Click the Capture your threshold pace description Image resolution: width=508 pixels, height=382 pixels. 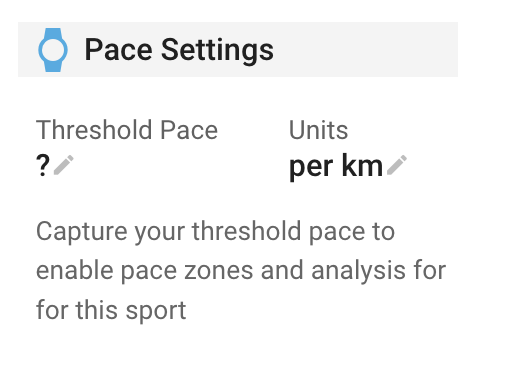(241, 270)
